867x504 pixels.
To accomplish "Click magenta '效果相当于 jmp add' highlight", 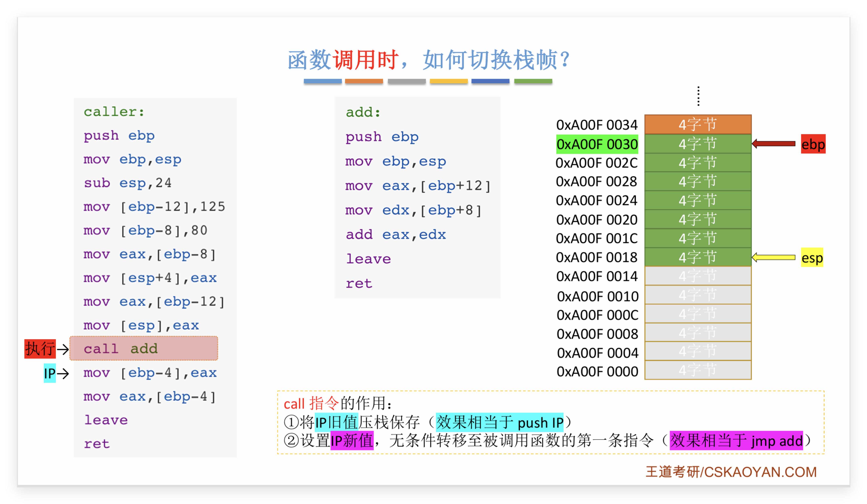I will pos(736,440).
